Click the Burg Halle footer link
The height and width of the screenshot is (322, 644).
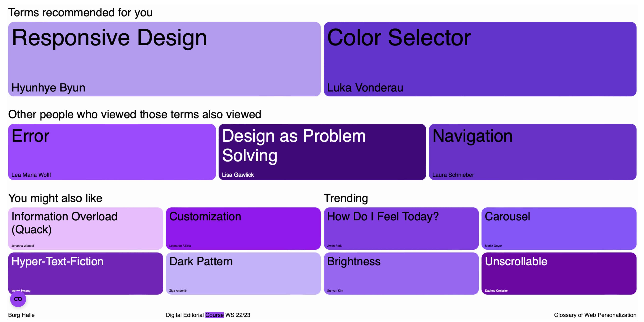21,315
